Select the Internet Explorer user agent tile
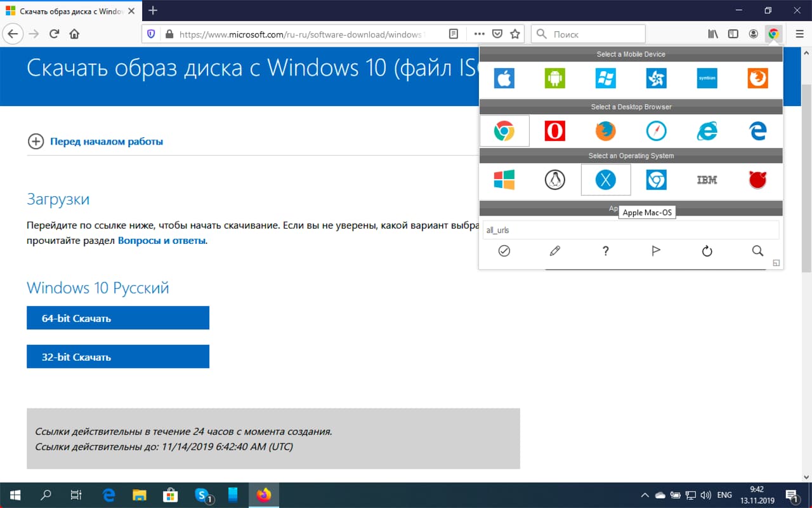 pyautogui.click(x=707, y=131)
